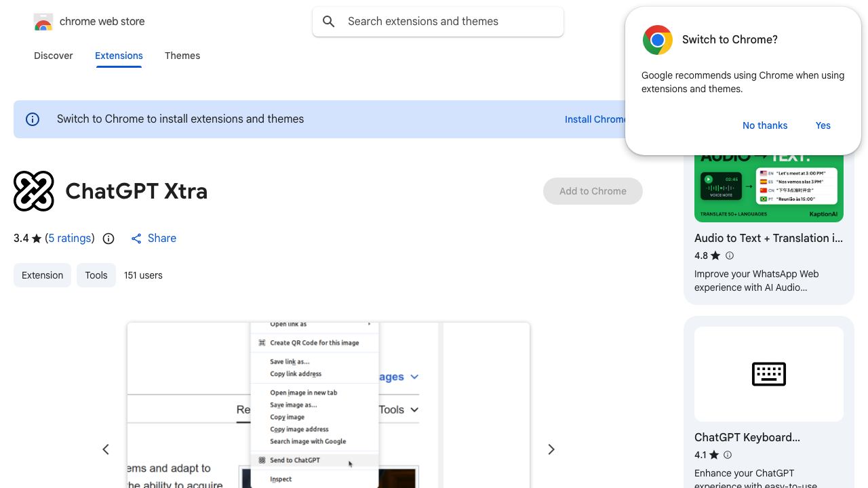
Task: Open the Themes tab
Action: point(182,56)
